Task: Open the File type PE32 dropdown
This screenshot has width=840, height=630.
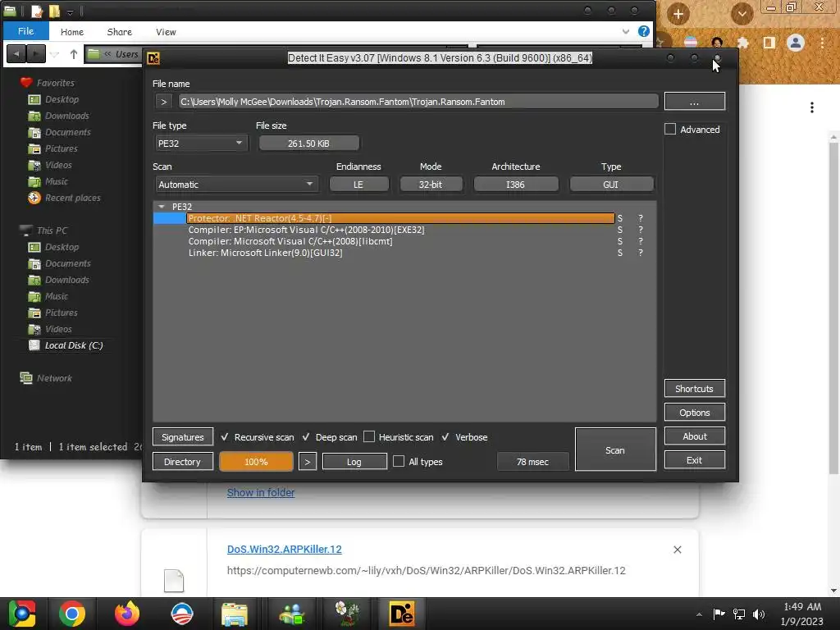Action: pos(201,144)
